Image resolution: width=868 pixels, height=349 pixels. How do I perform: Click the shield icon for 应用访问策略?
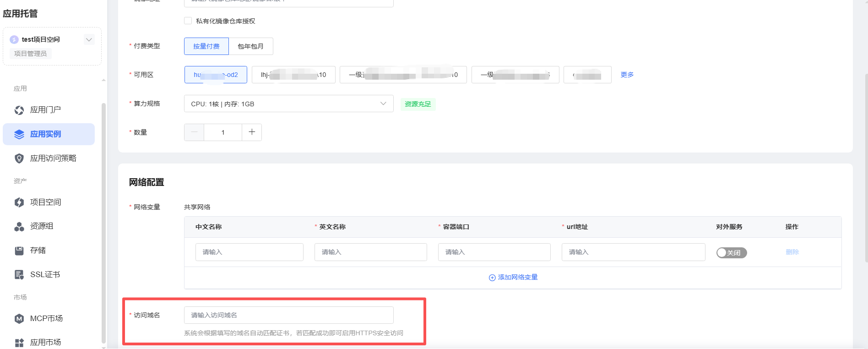point(19,158)
